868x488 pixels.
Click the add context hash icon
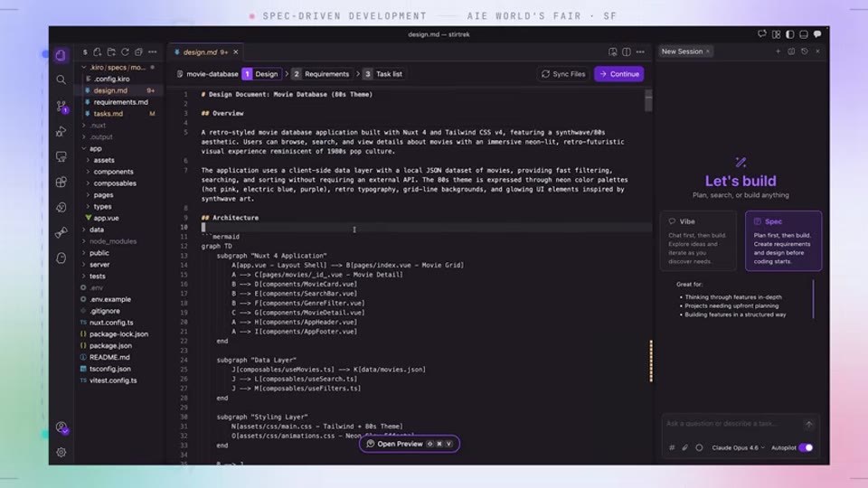(x=672, y=447)
